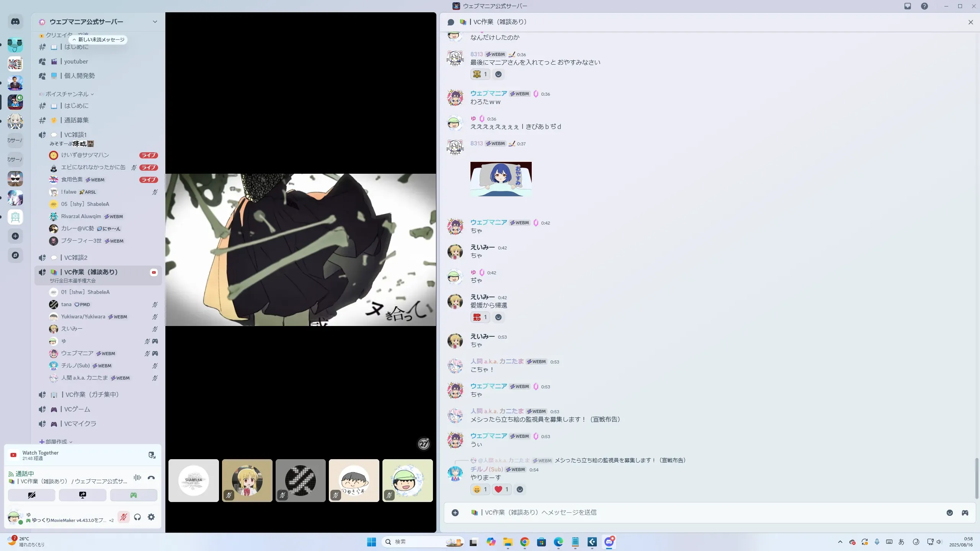
Task: Turn on camera in call panel
Action: click(32, 495)
